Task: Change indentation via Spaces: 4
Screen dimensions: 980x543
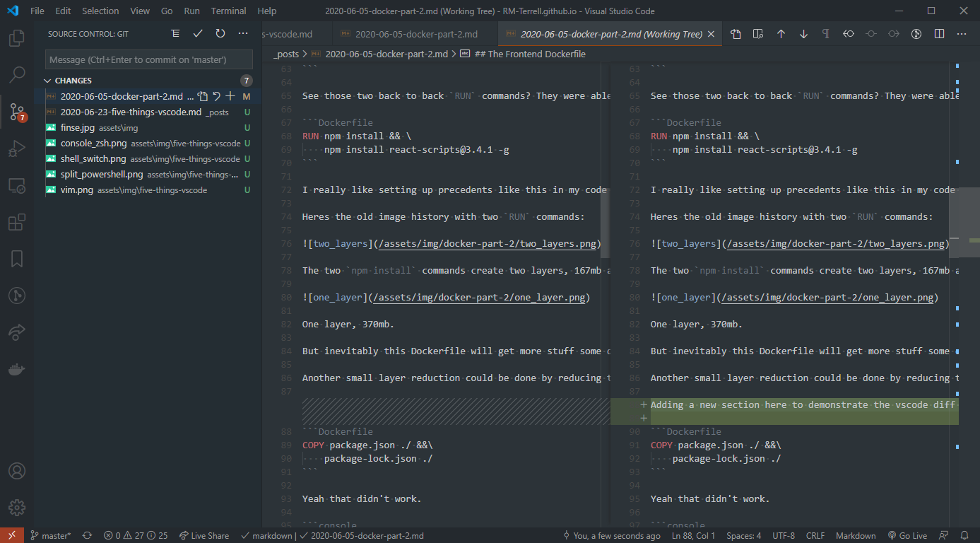Action: point(743,535)
